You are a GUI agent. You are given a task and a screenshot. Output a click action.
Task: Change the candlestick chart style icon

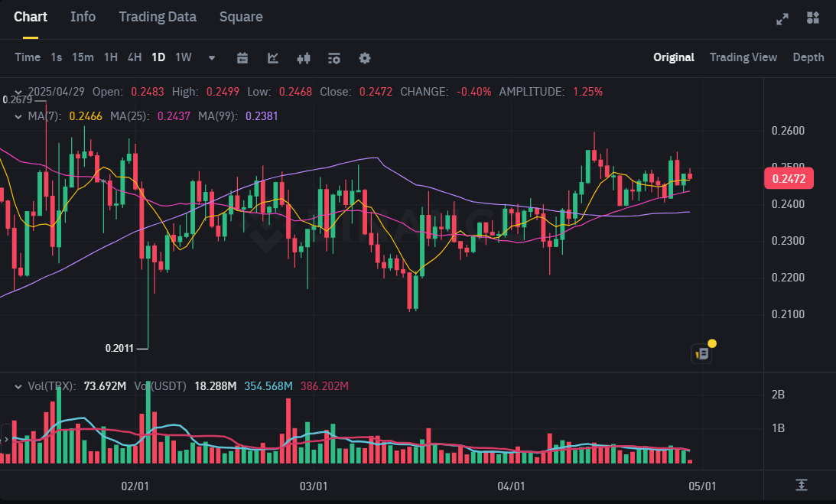[x=304, y=57]
